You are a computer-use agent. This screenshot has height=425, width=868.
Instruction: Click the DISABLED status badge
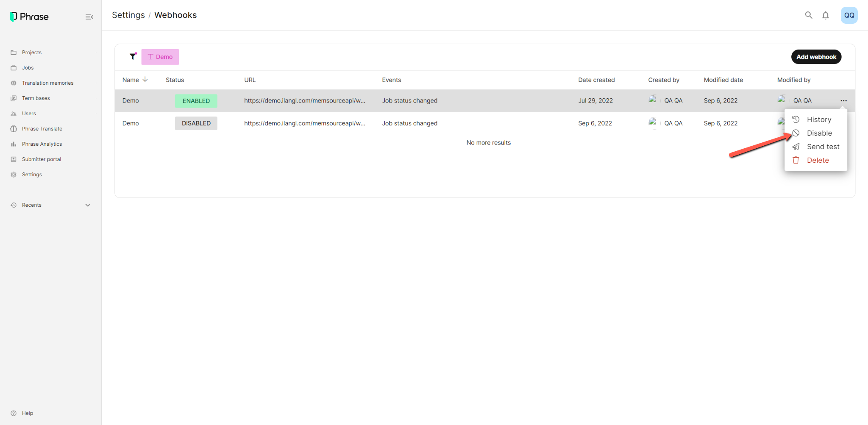coord(196,123)
